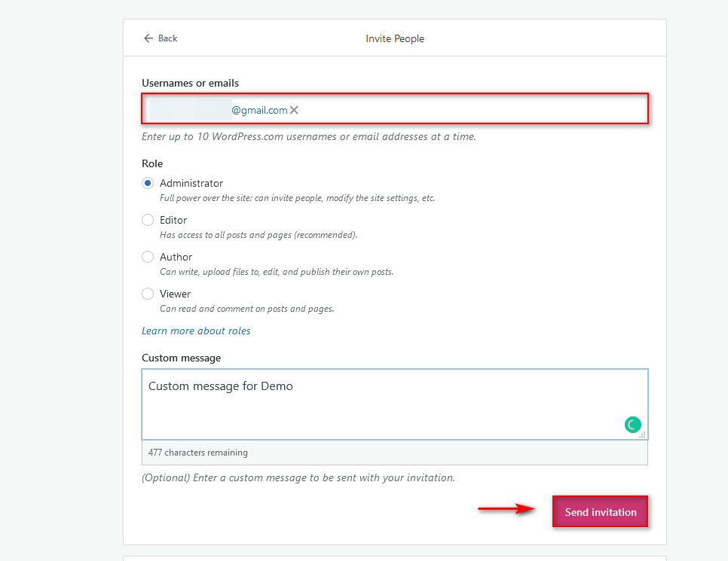Click the textarea resize handle in the corner
This screenshot has width=728, height=561.
click(643, 434)
